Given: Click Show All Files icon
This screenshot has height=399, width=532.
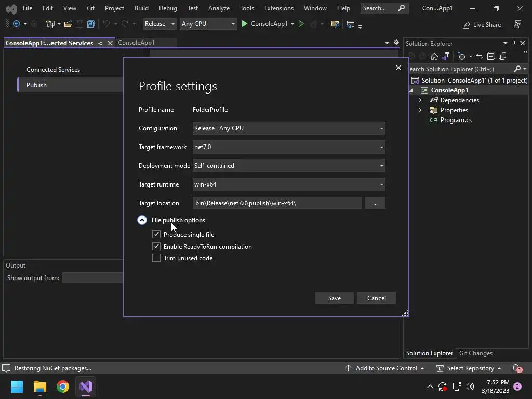Looking at the screenshot, I should (502, 56).
